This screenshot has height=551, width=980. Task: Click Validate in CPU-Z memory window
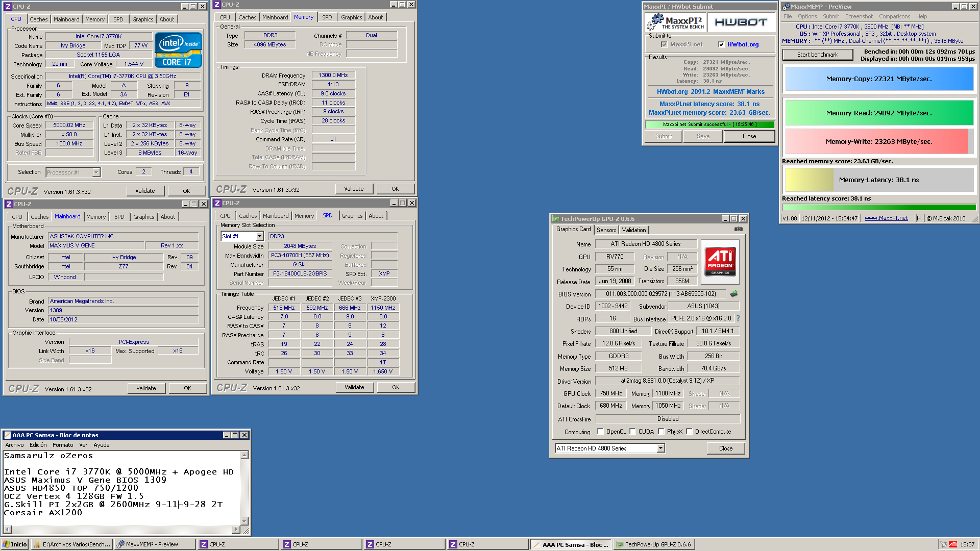click(x=354, y=189)
